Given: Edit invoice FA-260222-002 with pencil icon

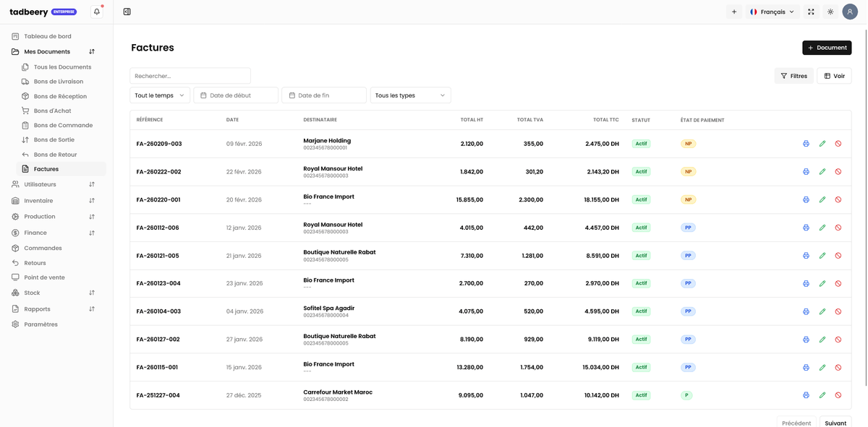Looking at the screenshot, I should point(822,172).
